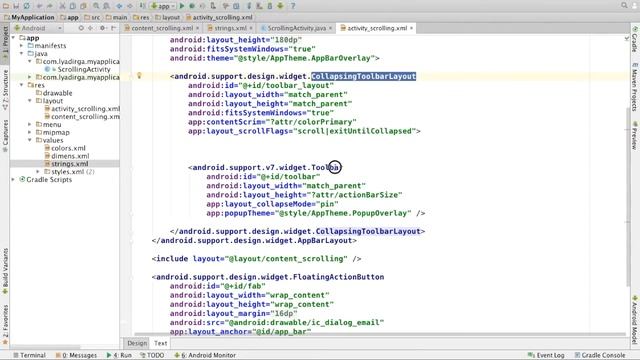Image resolution: width=640 pixels, height=360 pixels.
Task: Close the content_scrolling.xml tab
Action: (198, 28)
